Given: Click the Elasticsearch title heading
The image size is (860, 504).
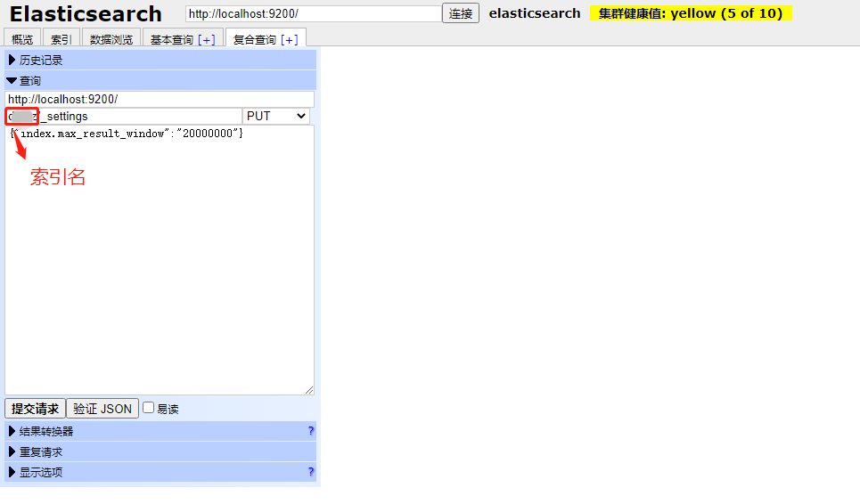Looking at the screenshot, I should point(86,13).
